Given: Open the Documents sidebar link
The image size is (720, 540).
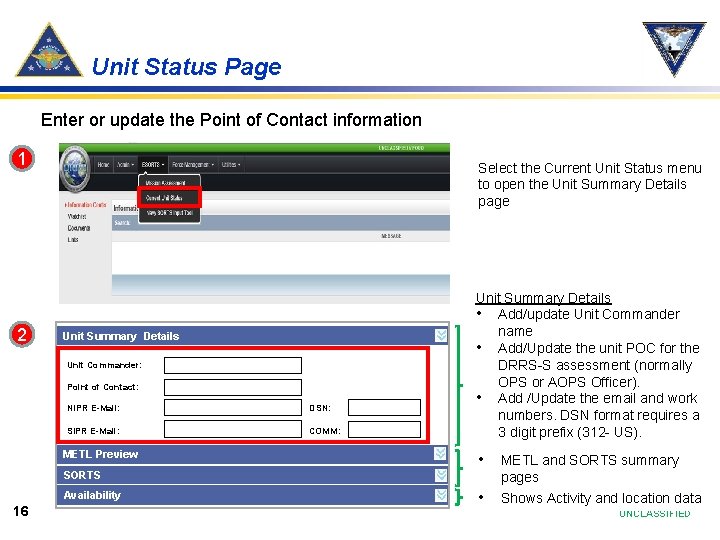Looking at the screenshot, I should click(x=79, y=228).
